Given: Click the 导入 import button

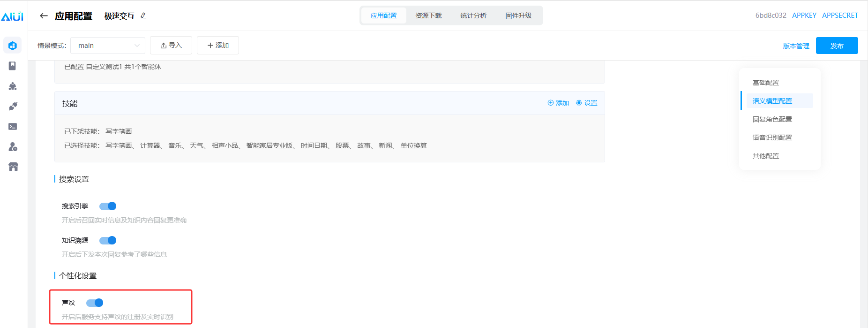Looking at the screenshot, I should pos(171,46).
